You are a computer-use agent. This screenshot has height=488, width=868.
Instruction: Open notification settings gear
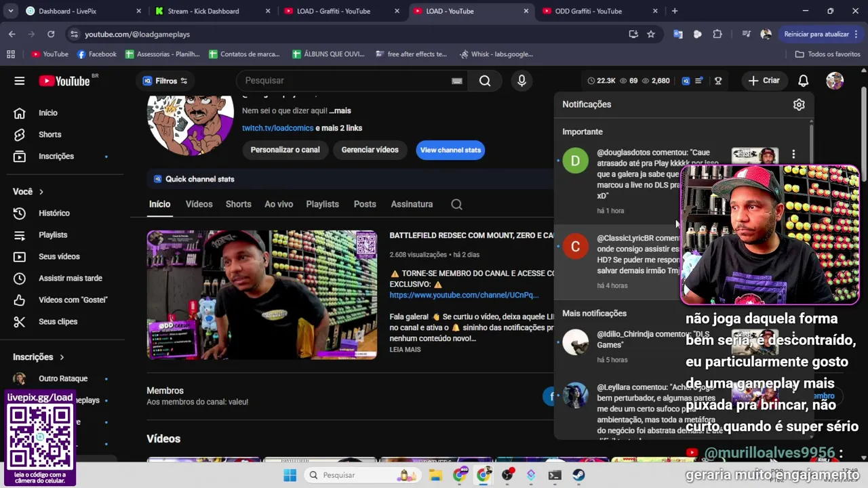tap(799, 104)
